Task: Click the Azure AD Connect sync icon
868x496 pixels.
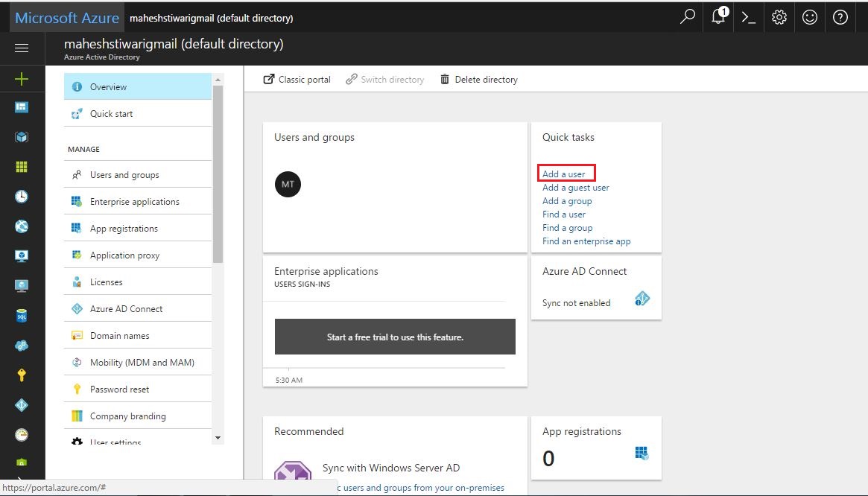Action: coord(642,299)
